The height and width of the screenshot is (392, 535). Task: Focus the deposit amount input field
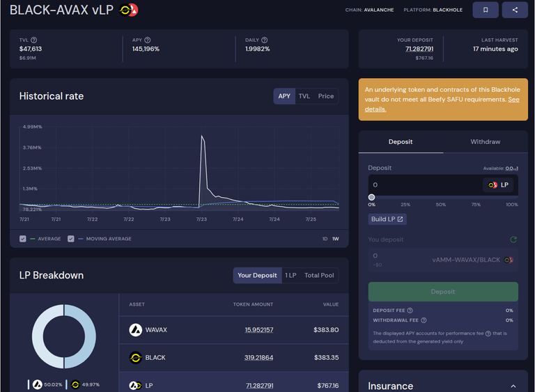(x=425, y=185)
